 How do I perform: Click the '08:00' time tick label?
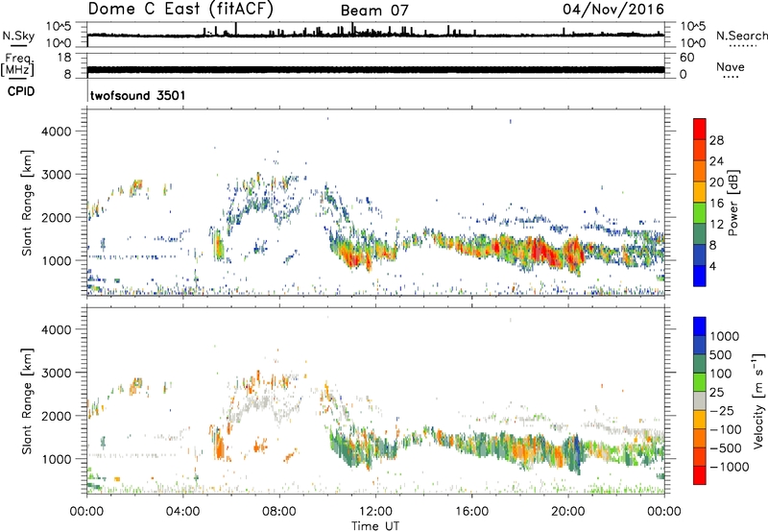tap(279, 512)
